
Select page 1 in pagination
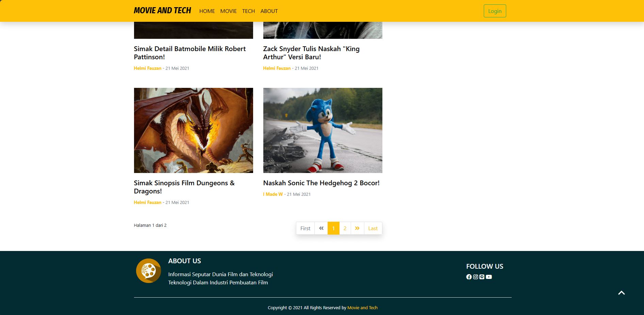click(x=333, y=228)
